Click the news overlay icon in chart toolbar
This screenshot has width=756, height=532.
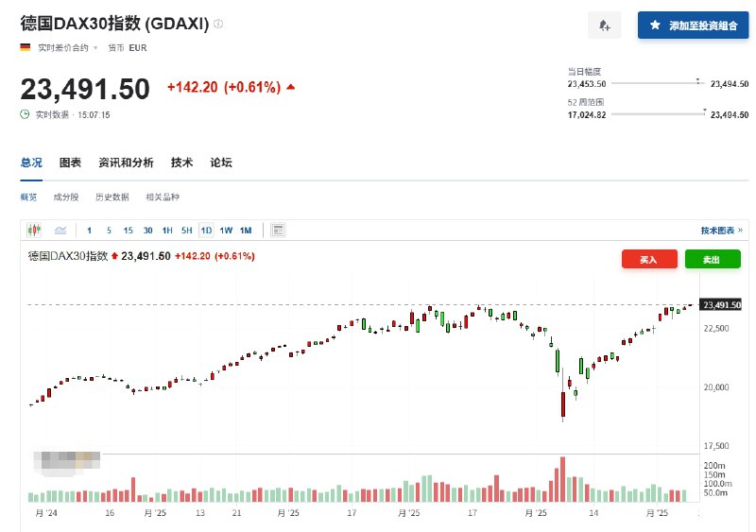(278, 230)
